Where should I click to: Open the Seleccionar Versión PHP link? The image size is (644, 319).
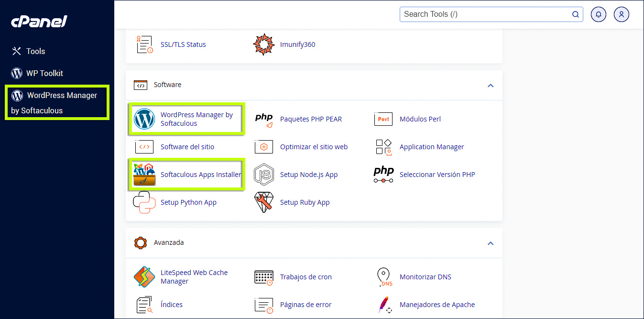[437, 175]
